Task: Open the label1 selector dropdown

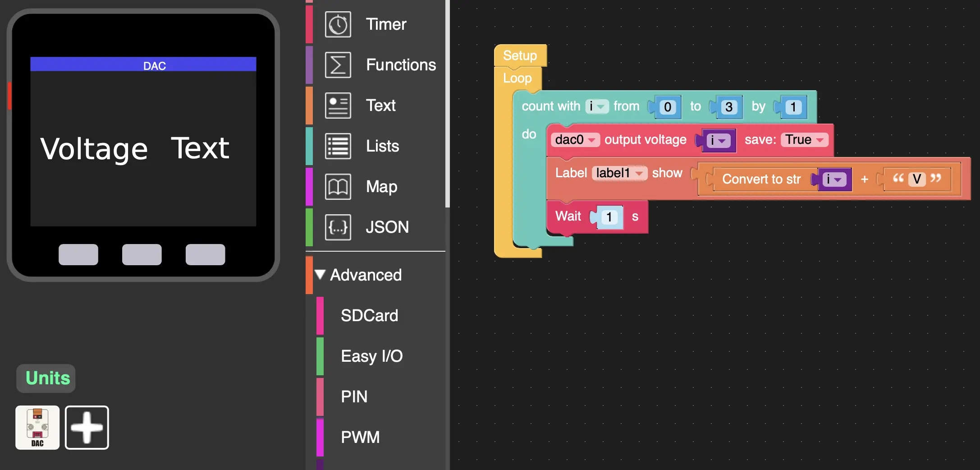Action: click(x=619, y=173)
